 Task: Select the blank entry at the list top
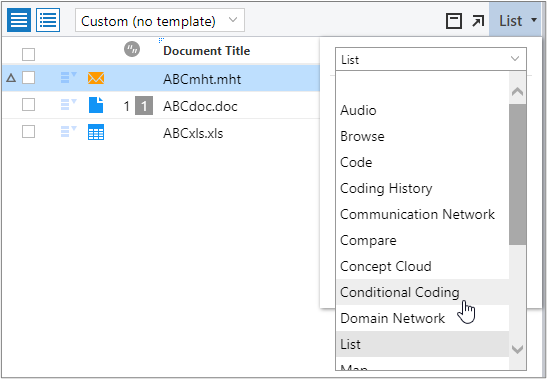tap(422, 84)
